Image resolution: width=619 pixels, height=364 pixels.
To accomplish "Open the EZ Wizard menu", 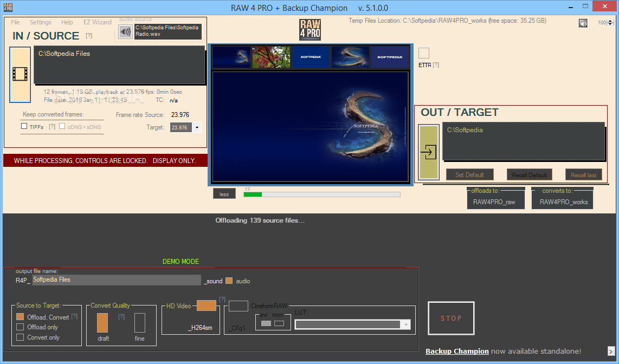I will (x=97, y=22).
